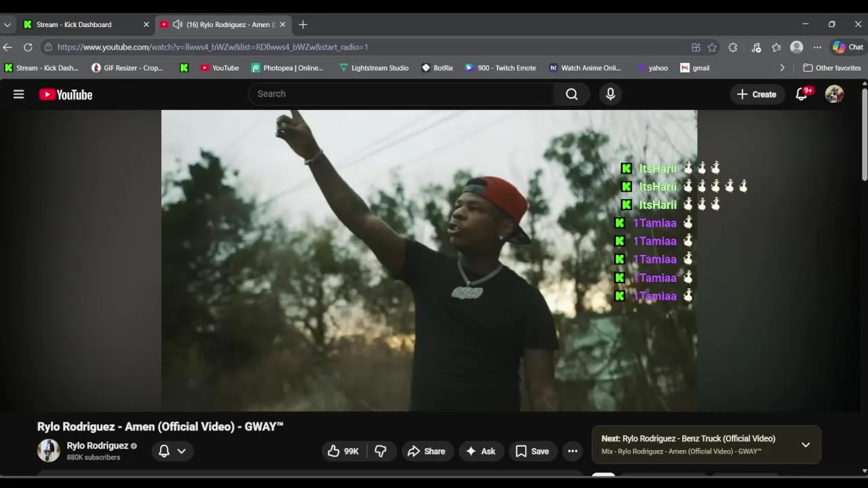Expand the Next up mix panel chevron
The width and height of the screenshot is (868, 488).
pyautogui.click(x=806, y=445)
